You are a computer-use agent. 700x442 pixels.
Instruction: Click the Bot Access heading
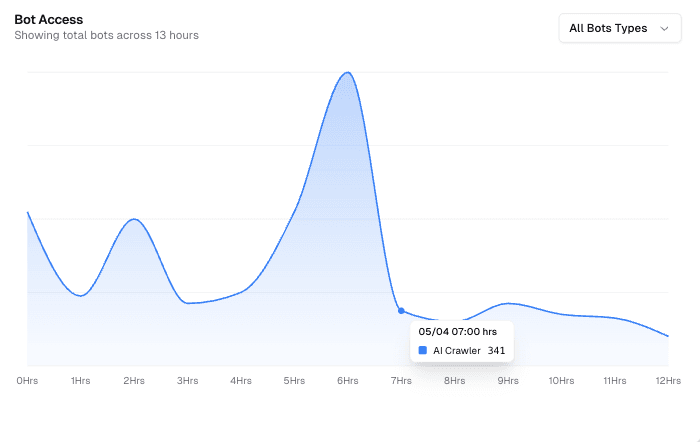(x=48, y=19)
